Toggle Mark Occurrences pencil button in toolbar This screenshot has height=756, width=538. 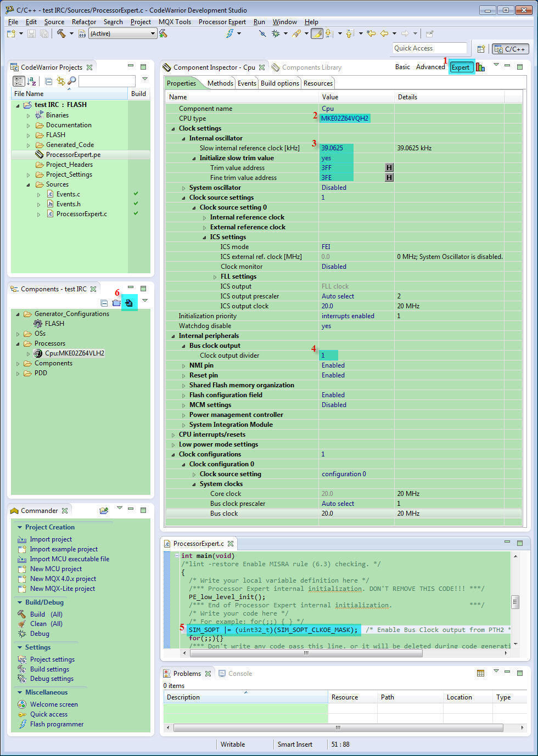click(317, 33)
